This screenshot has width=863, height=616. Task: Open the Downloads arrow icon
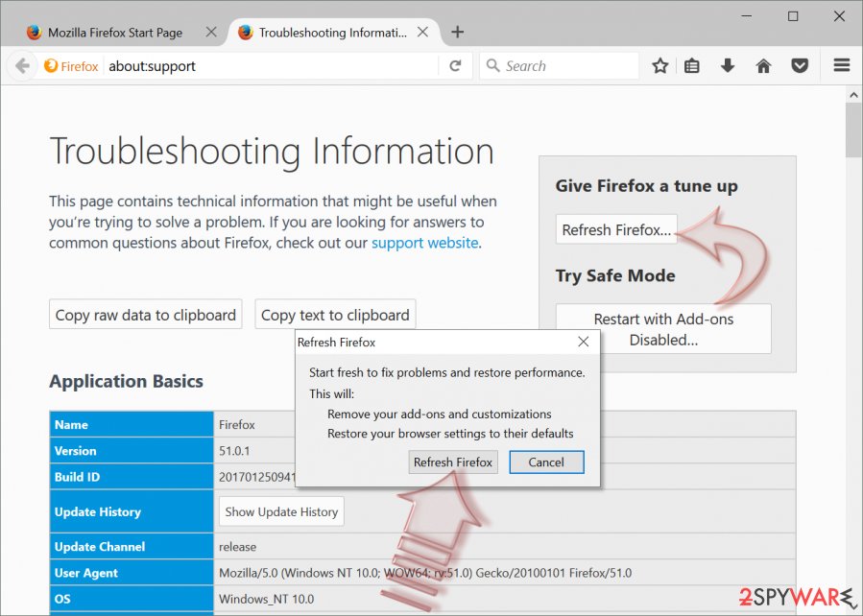[728, 66]
